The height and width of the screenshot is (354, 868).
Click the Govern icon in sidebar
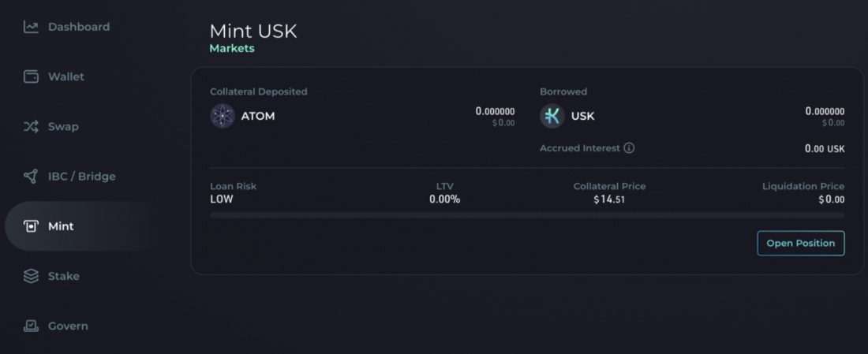click(x=31, y=326)
